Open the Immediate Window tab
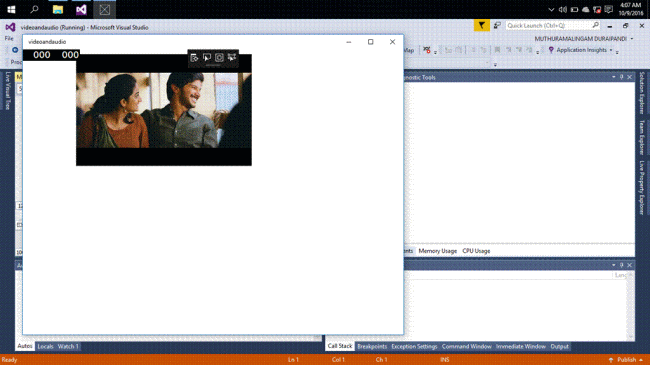Screen dimensions: 650x365 pyautogui.click(x=521, y=346)
